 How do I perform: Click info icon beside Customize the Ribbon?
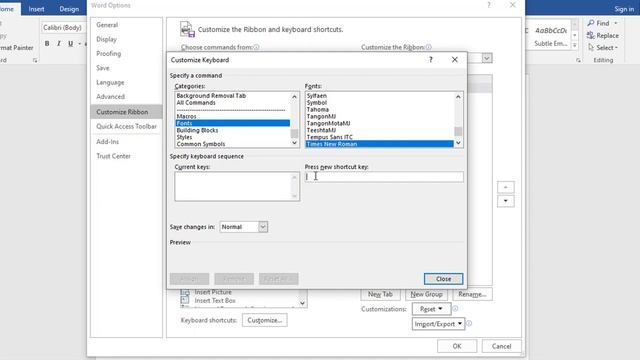tap(429, 47)
